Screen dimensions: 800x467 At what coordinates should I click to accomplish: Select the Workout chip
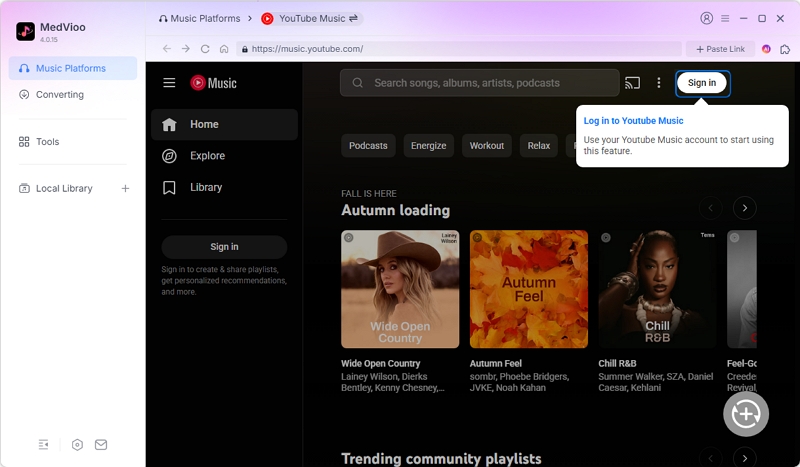point(487,145)
